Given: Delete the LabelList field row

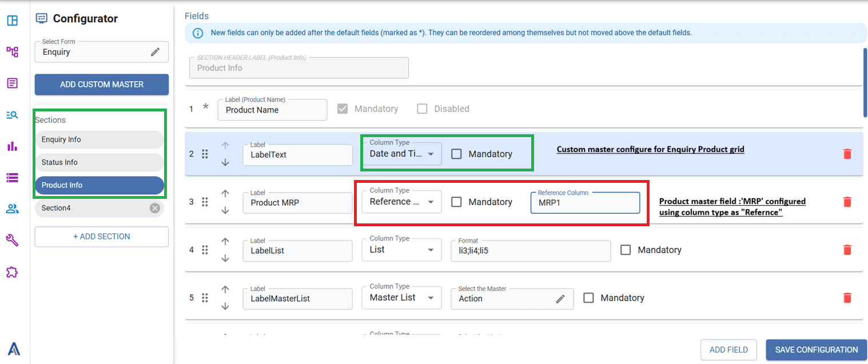Looking at the screenshot, I should click(847, 250).
